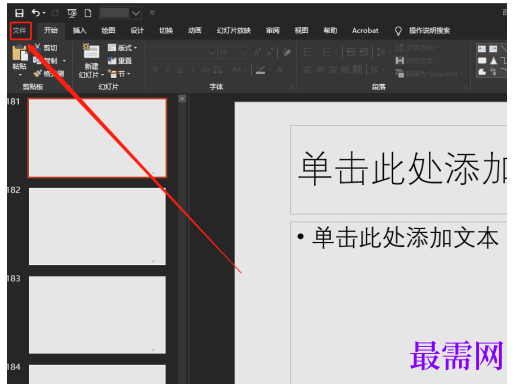Click the title placeholder '单击此处添加'
Screen dimensions: 522x387
tap(402, 168)
